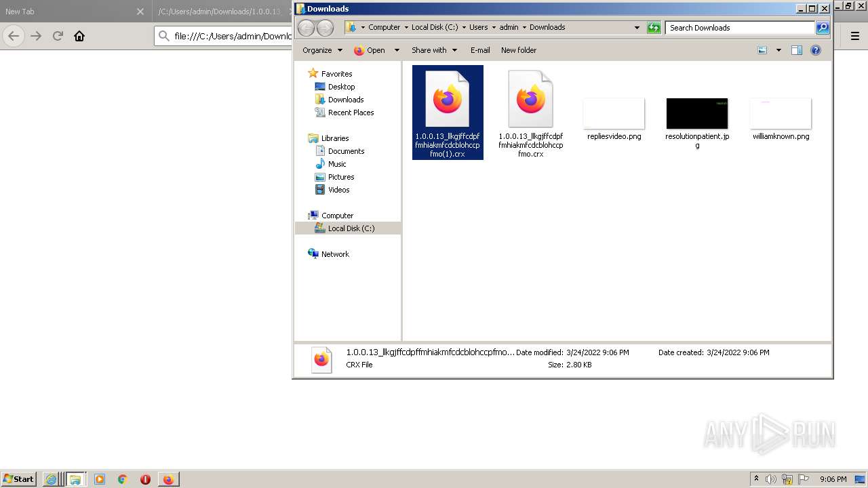Go to Firefox home page icon

coord(79,36)
